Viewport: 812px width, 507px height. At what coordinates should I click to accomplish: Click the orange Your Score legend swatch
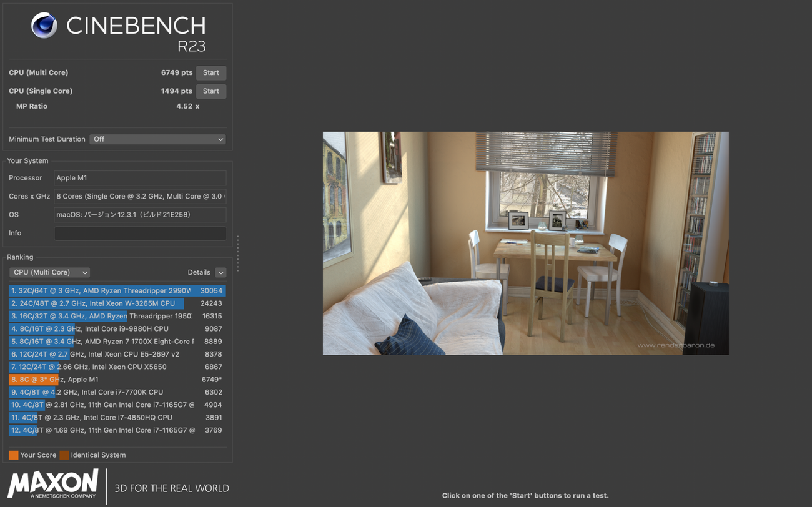point(13,455)
